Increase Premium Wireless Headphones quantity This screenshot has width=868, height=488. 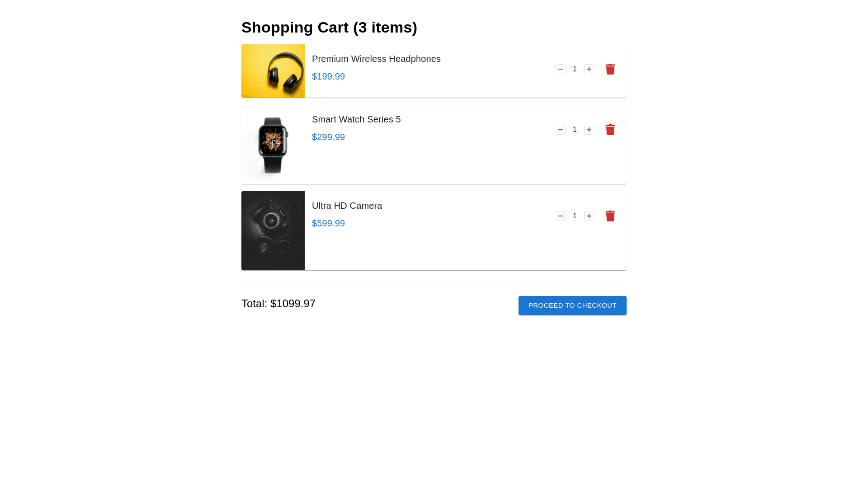[x=589, y=69]
